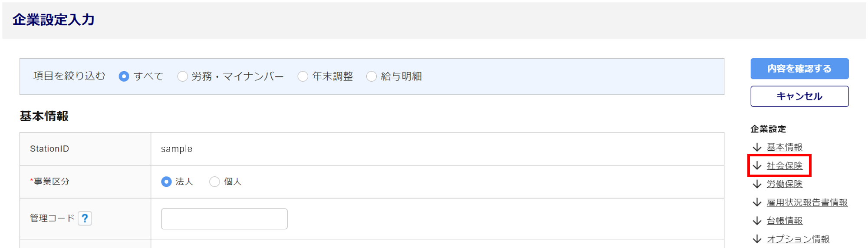Image resolution: width=868 pixels, height=248 pixels.
Task: Click the down arrow icon beside 労働保険
Action: pos(757,184)
